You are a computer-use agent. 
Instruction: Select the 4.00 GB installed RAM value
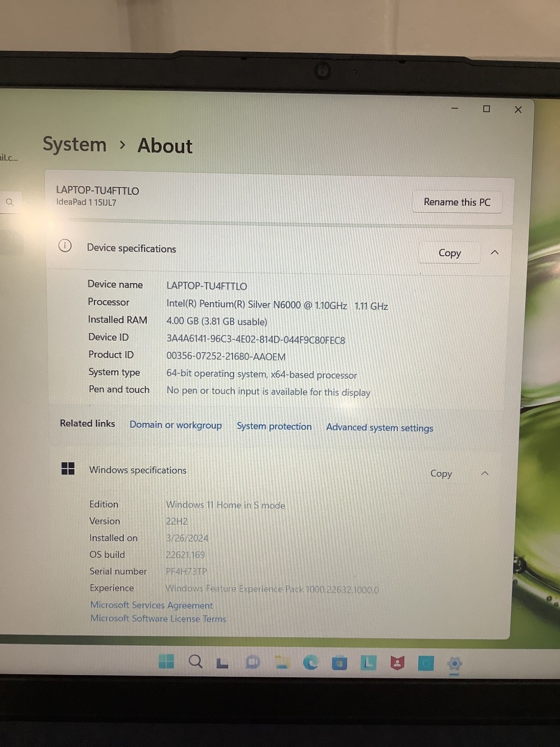(217, 322)
